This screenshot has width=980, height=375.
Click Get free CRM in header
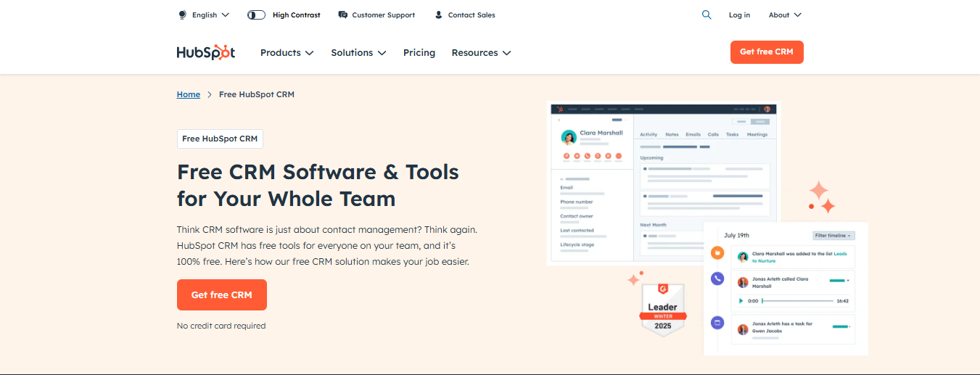(x=767, y=52)
